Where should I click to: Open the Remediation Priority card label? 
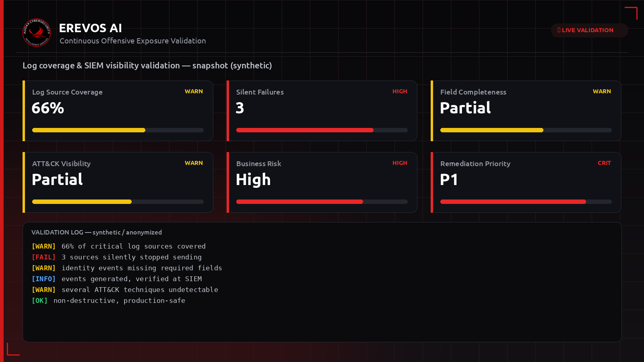click(475, 164)
